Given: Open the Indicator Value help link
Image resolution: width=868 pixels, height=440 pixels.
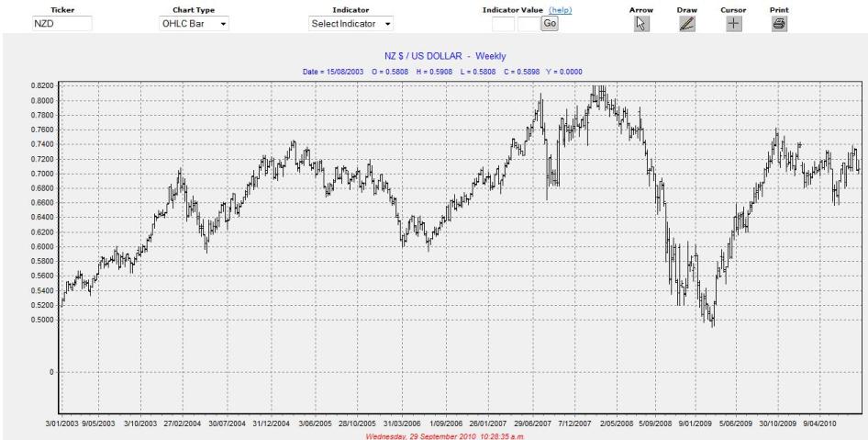Looking at the screenshot, I should click(560, 9).
